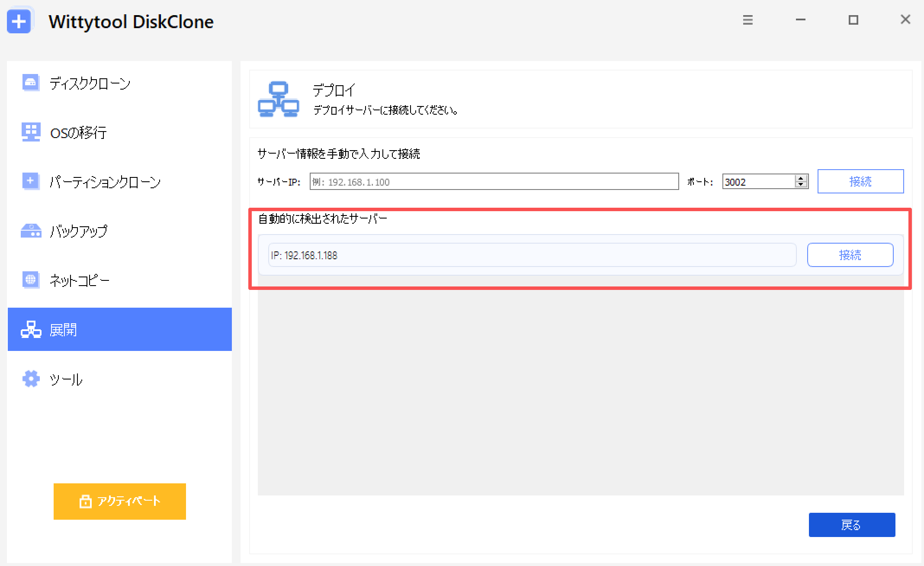Click the 戻る back button
Screen dimensions: 924x566
[852, 525]
